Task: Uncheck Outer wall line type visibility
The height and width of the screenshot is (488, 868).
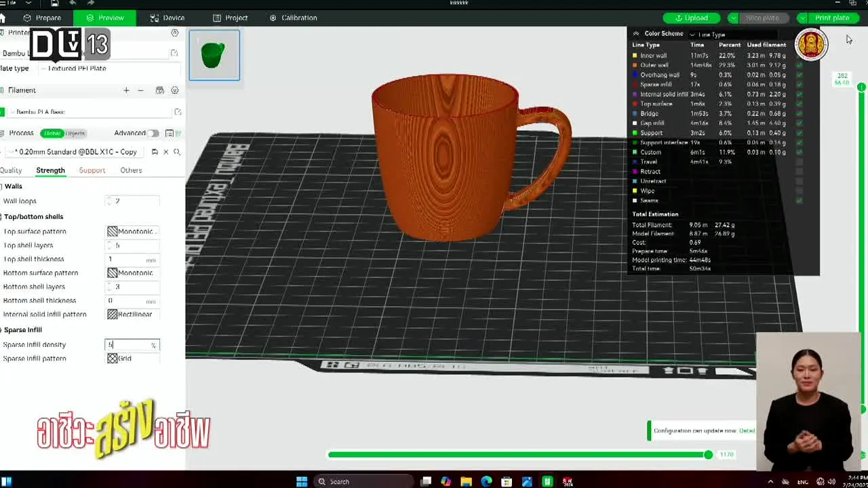Action: pyautogui.click(x=800, y=65)
